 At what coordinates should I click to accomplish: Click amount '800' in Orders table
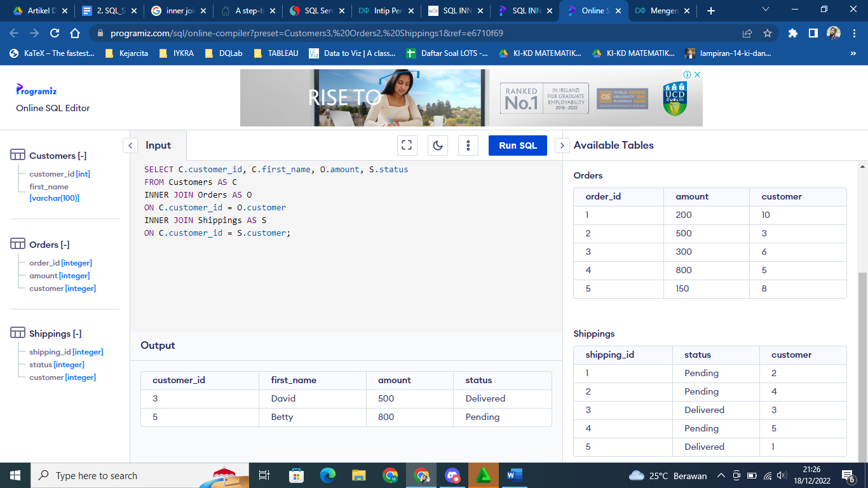(x=684, y=270)
